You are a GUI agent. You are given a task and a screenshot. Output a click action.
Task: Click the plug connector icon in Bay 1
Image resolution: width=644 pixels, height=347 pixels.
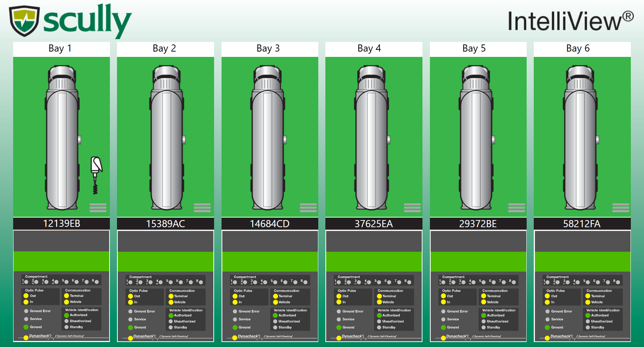click(96, 175)
